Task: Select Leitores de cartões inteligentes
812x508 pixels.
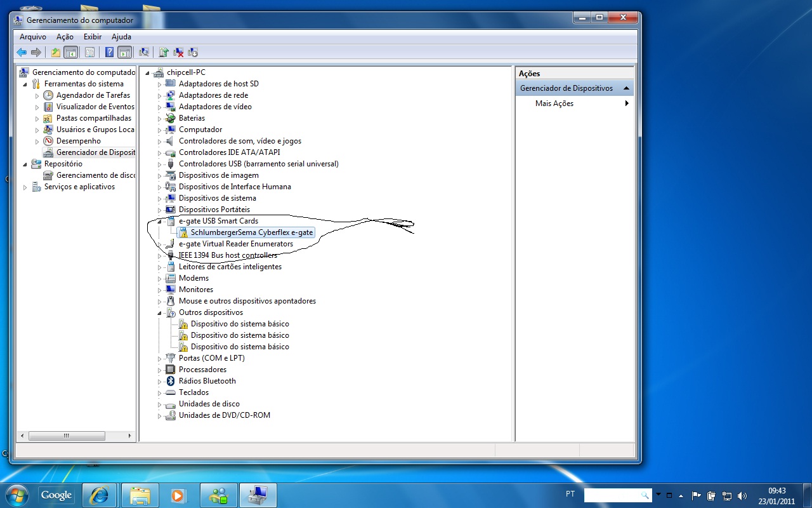Action: pos(230,267)
